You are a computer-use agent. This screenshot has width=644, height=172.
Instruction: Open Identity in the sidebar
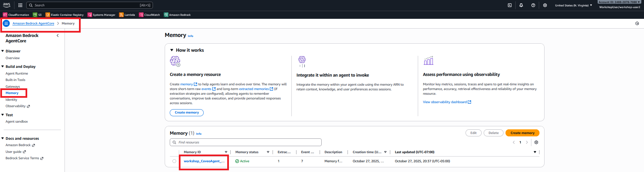click(x=11, y=100)
